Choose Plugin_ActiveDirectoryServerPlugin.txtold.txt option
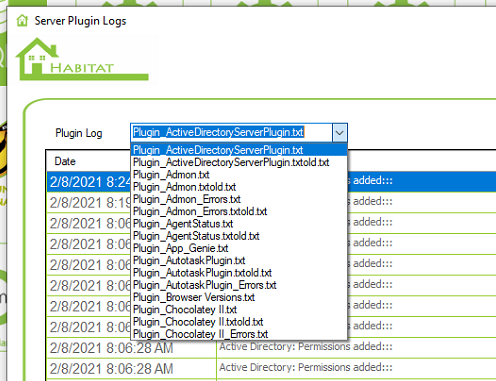This screenshot has width=496, height=381. click(239, 162)
